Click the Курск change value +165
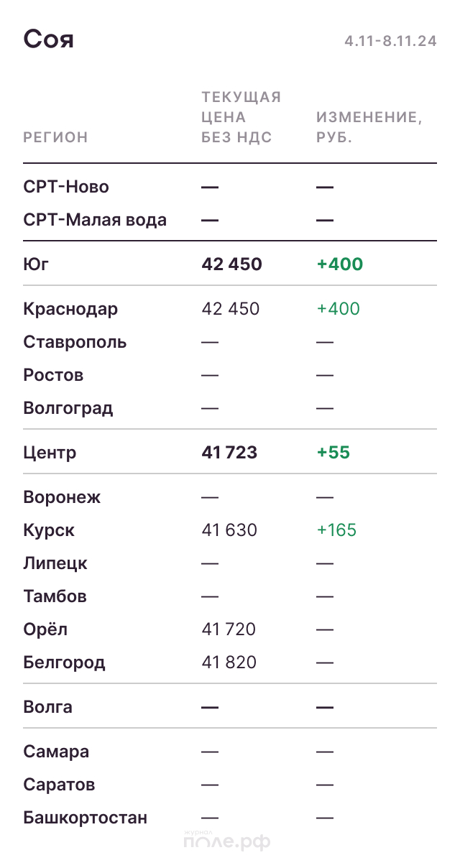 coord(336,530)
